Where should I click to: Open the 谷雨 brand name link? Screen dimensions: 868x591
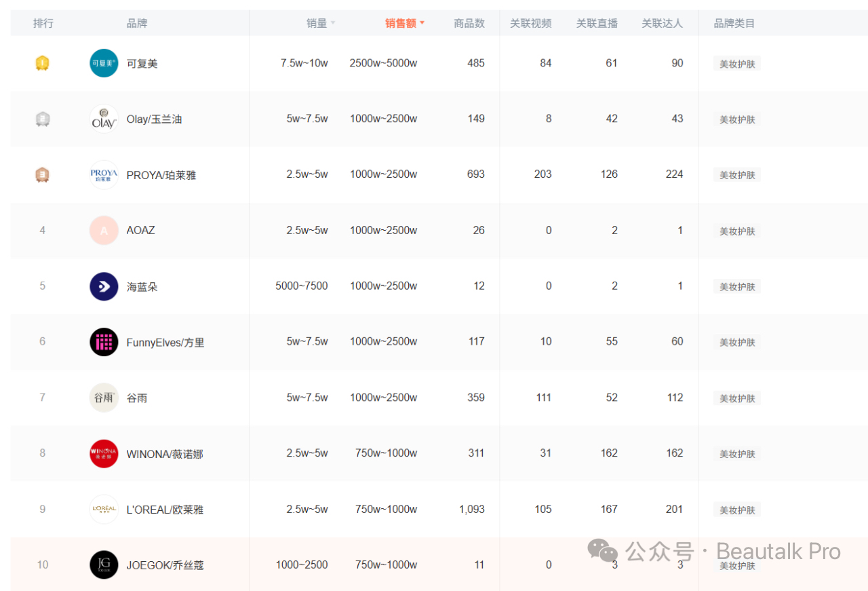pos(137,398)
